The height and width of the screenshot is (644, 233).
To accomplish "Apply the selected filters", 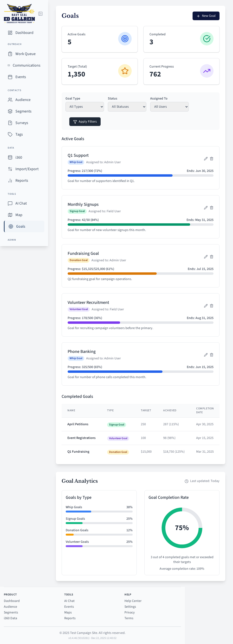I will pyautogui.click(x=85, y=122).
